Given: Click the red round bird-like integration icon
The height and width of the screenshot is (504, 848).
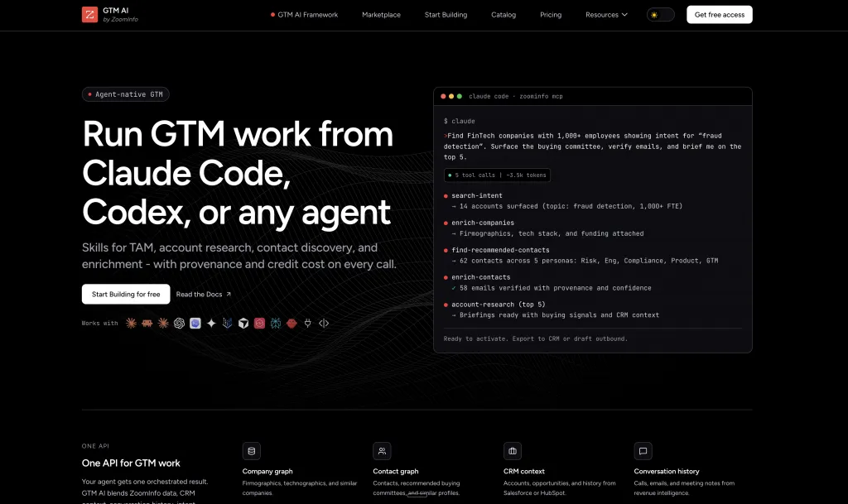Looking at the screenshot, I should click(x=292, y=323).
